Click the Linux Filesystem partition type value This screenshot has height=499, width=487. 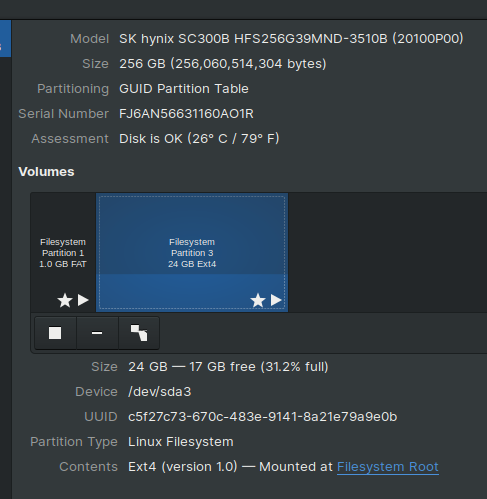coord(181,442)
